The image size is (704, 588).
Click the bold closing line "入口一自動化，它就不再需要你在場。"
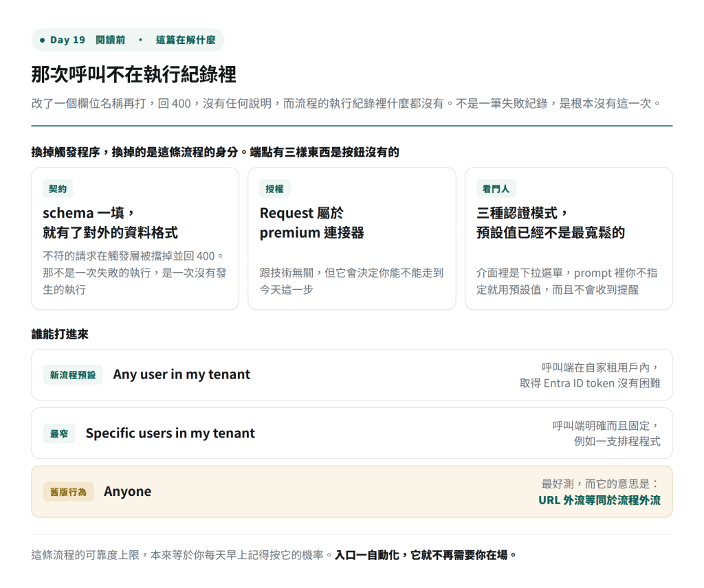point(426,555)
